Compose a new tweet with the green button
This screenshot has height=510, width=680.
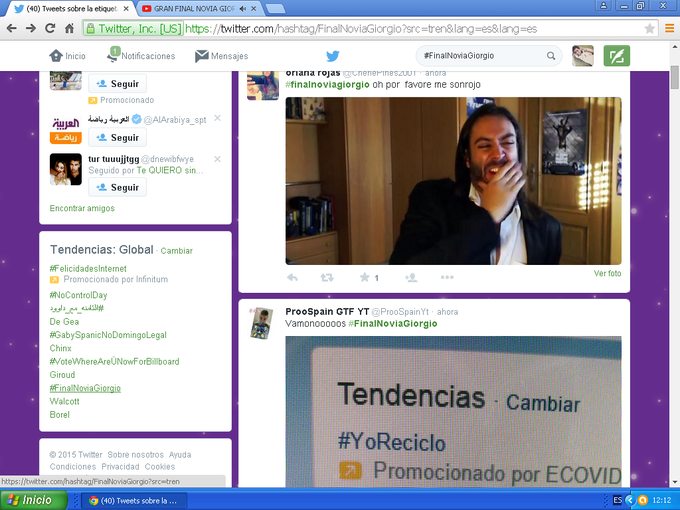(616, 56)
